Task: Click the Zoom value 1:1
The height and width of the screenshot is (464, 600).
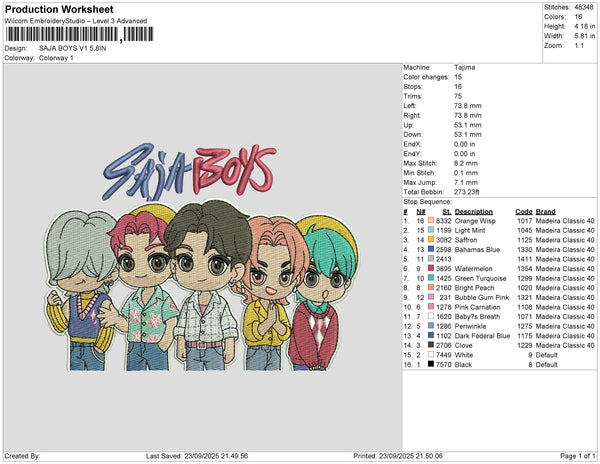Action: point(579,46)
